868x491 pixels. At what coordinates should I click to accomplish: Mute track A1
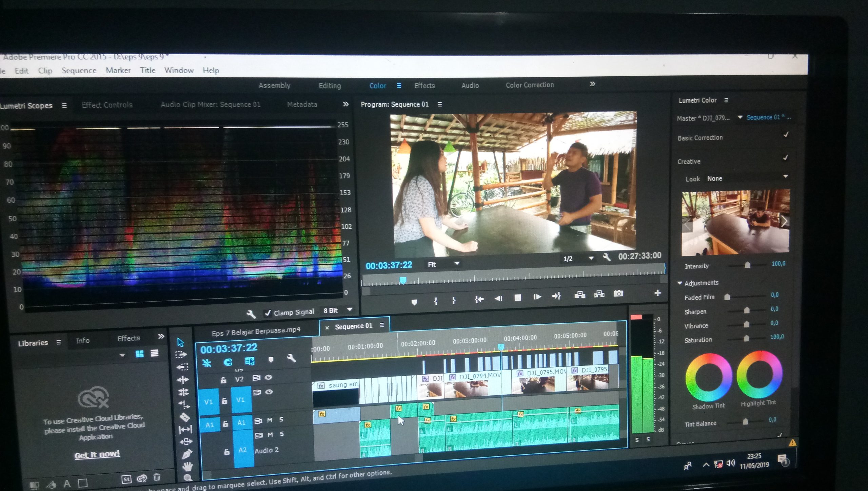pos(270,420)
